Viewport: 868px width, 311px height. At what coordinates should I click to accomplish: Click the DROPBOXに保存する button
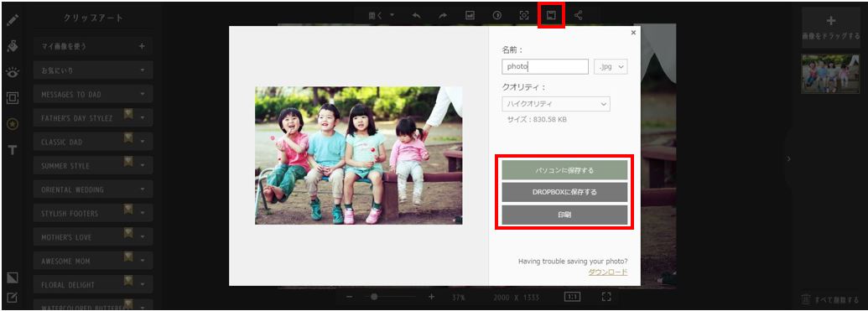point(564,193)
